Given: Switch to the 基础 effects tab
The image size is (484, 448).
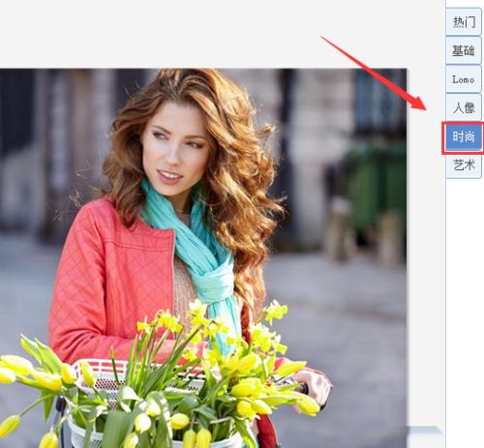Looking at the screenshot, I should [x=464, y=50].
